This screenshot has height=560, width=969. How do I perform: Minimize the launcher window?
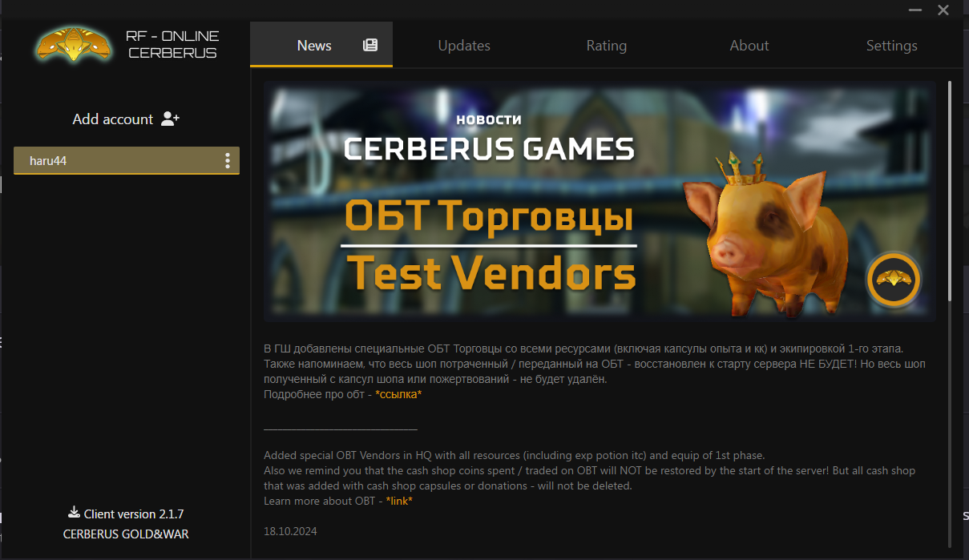click(x=915, y=10)
